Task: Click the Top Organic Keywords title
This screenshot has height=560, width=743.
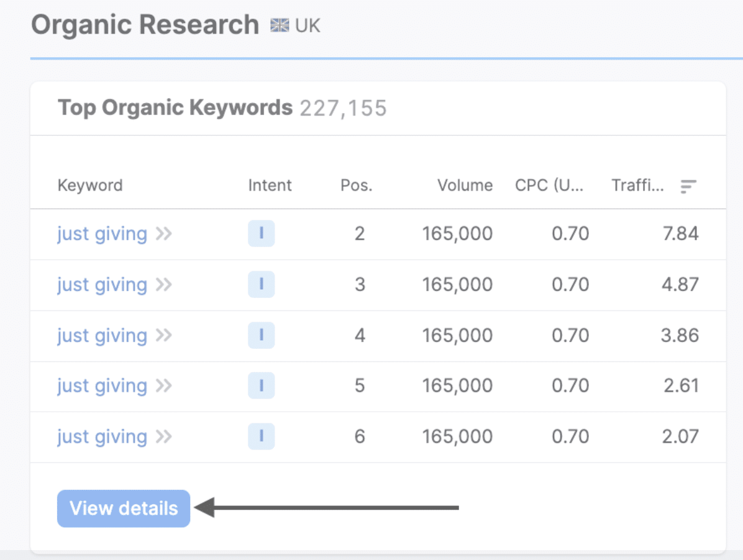Action: (x=175, y=108)
